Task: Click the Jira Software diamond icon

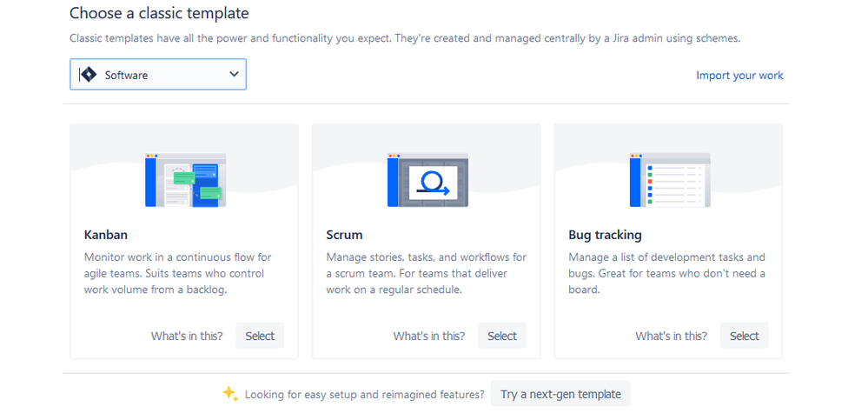Action: coord(88,74)
